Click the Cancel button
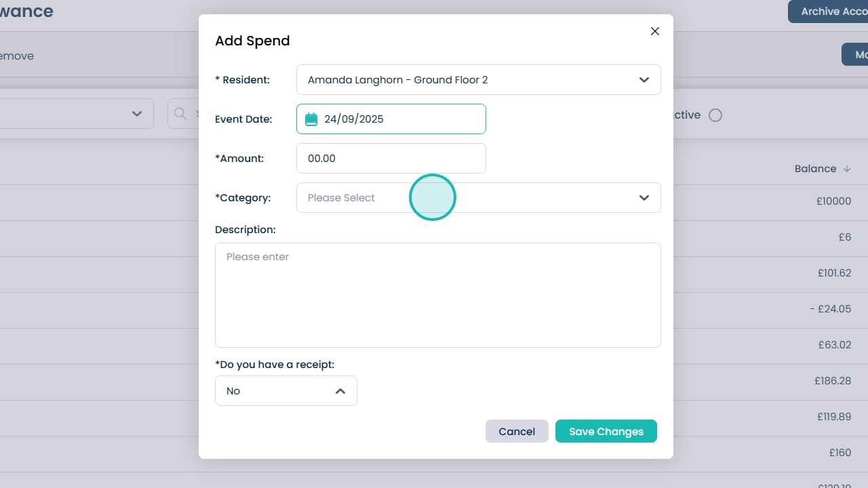868x488 pixels. click(x=517, y=431)
